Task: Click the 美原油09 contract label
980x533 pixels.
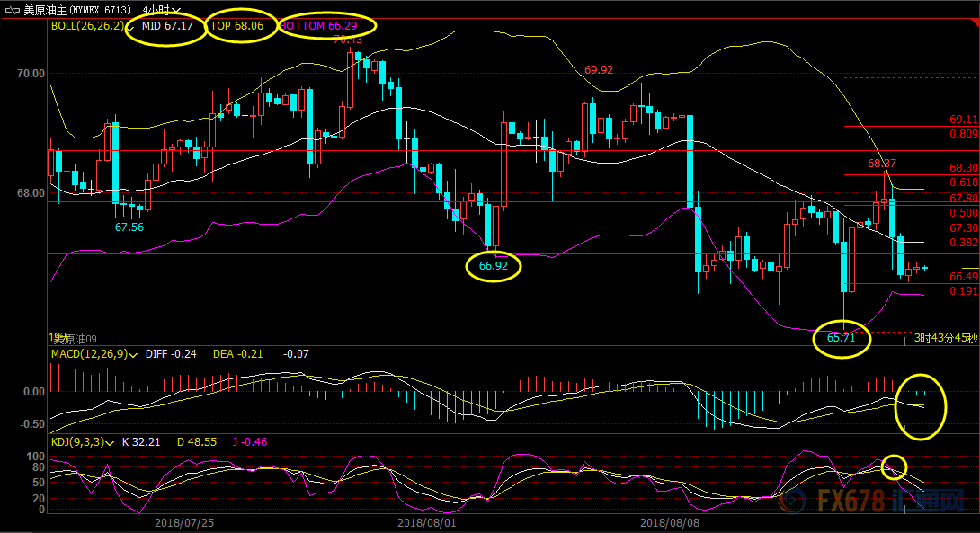Action: coord(75,340)
